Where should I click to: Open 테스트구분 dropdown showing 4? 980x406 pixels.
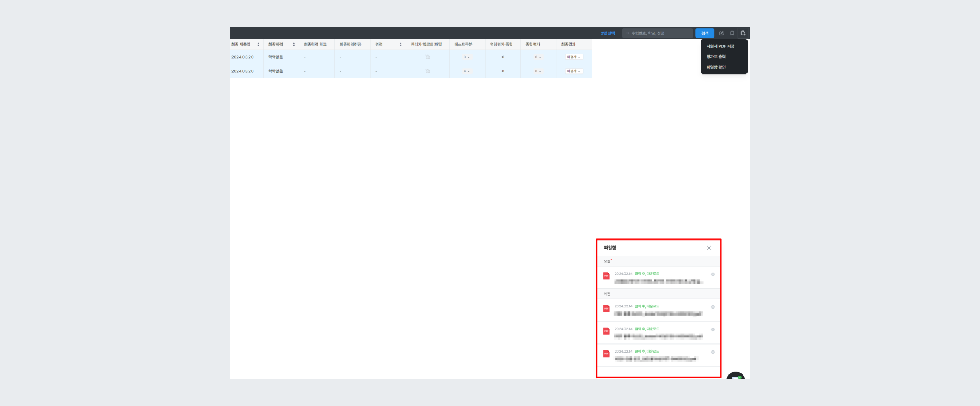pos(467,71)
